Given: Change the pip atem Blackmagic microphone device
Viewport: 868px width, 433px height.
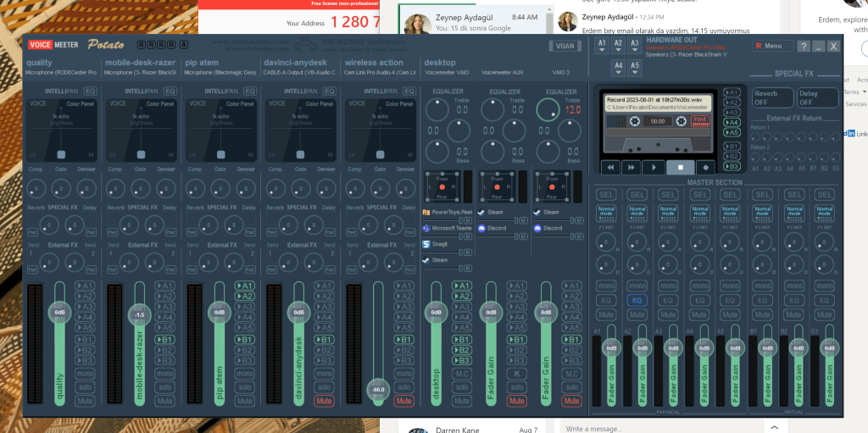Looking at the screenshot, I should point(220,73).
